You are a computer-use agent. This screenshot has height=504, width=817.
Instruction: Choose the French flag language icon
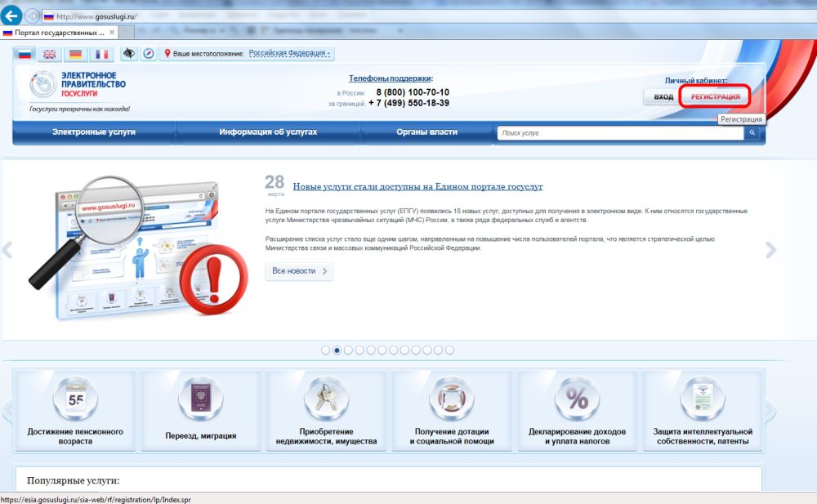point(100,54)
